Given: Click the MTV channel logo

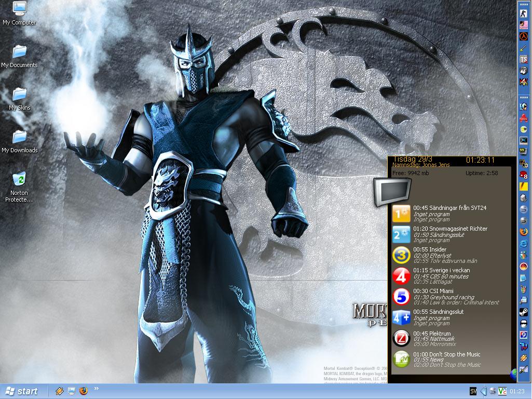Looking at the screenshot, I should coord(401,359).
